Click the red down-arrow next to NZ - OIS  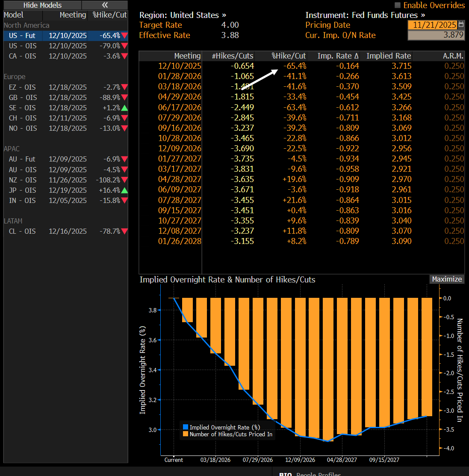click(x=124, y=180)
